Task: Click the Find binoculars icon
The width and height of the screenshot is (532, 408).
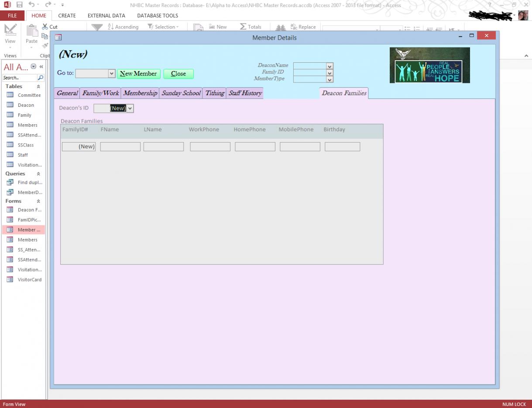Action: [280, 28]
